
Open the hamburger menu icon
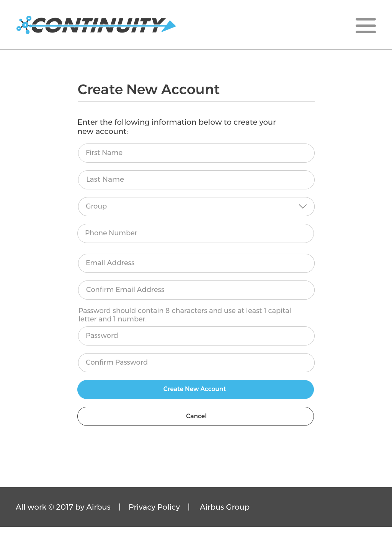click(366, 25)
